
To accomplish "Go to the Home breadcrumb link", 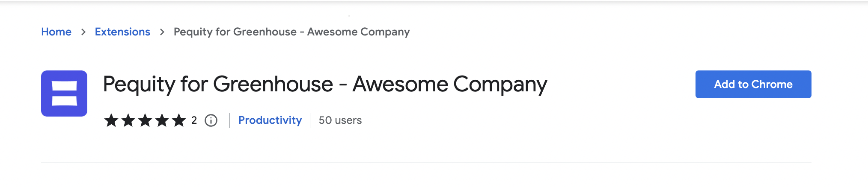I will 56,32.
